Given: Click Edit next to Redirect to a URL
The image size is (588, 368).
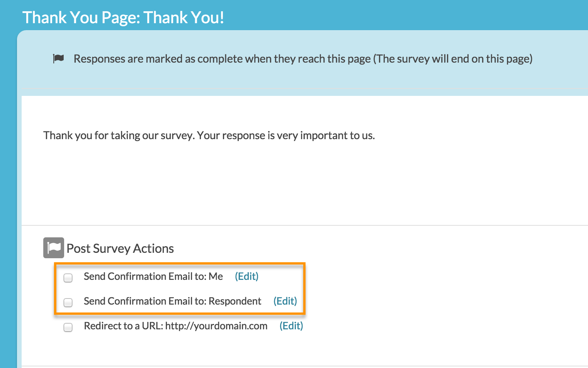Looking at the screenshot, I should click(x=291, y=326).
